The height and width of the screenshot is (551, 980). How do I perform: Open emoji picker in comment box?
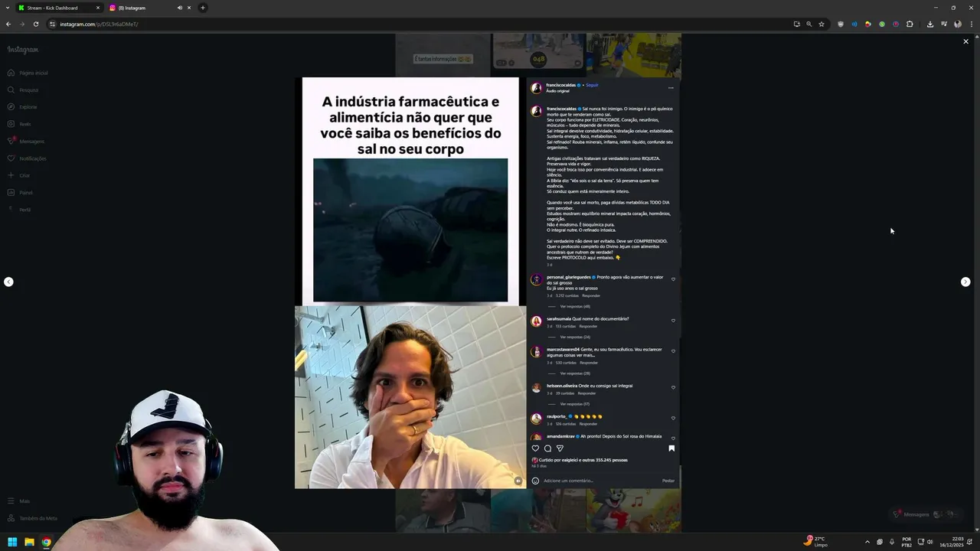(535, 481)
